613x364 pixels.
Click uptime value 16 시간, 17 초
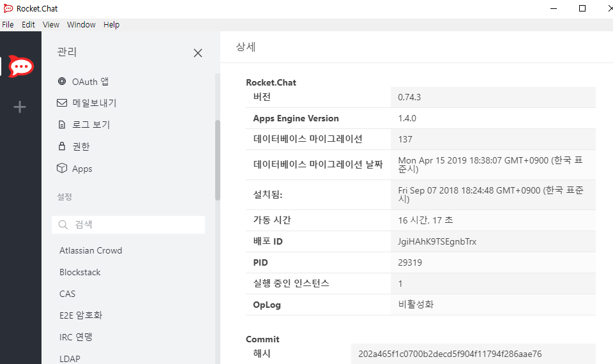pos(425,220)
